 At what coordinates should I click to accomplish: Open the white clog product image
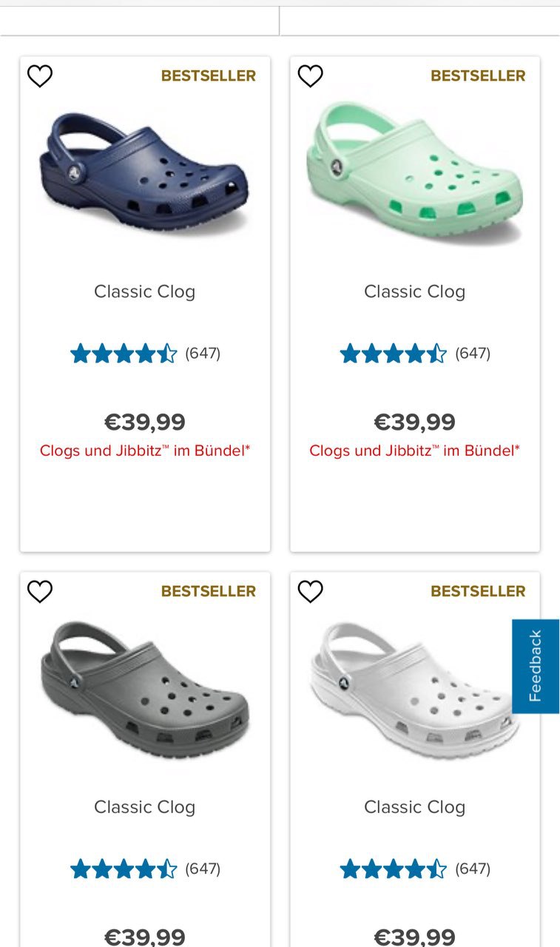pyautogui.click(x=414, y=690)
